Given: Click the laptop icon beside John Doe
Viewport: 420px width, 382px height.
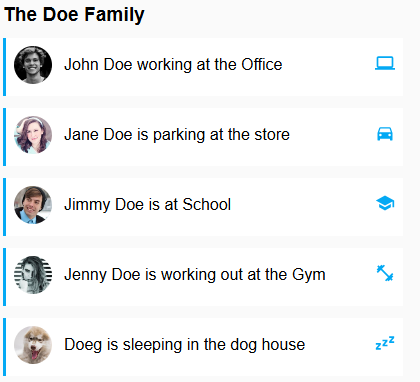Looking at the screenshot, I should pos(385,63).
